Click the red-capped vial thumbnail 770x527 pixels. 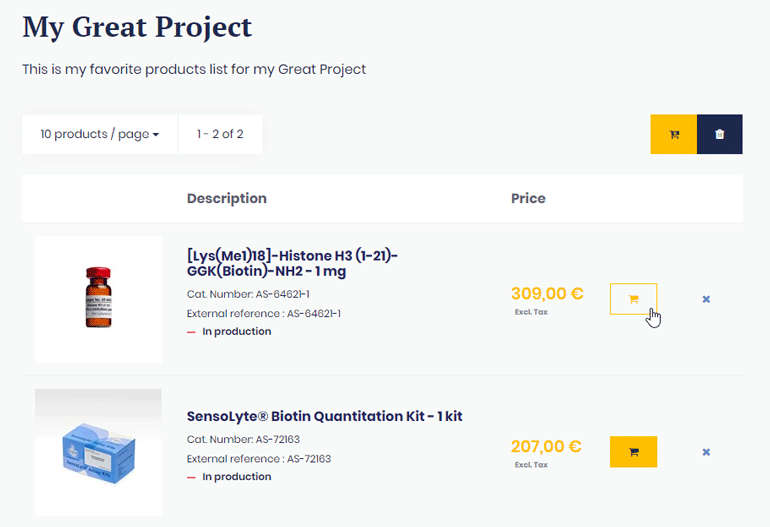98,298
